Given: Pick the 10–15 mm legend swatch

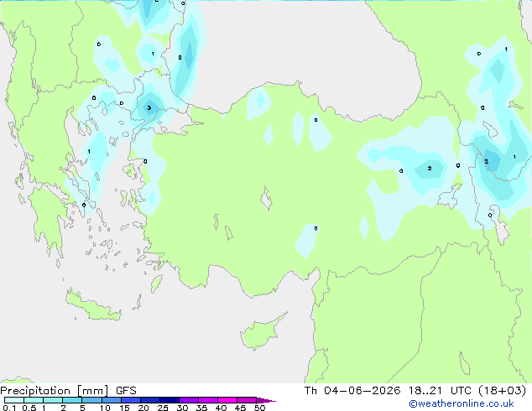Looking at the screenshot, I should (x=112, y=400).
